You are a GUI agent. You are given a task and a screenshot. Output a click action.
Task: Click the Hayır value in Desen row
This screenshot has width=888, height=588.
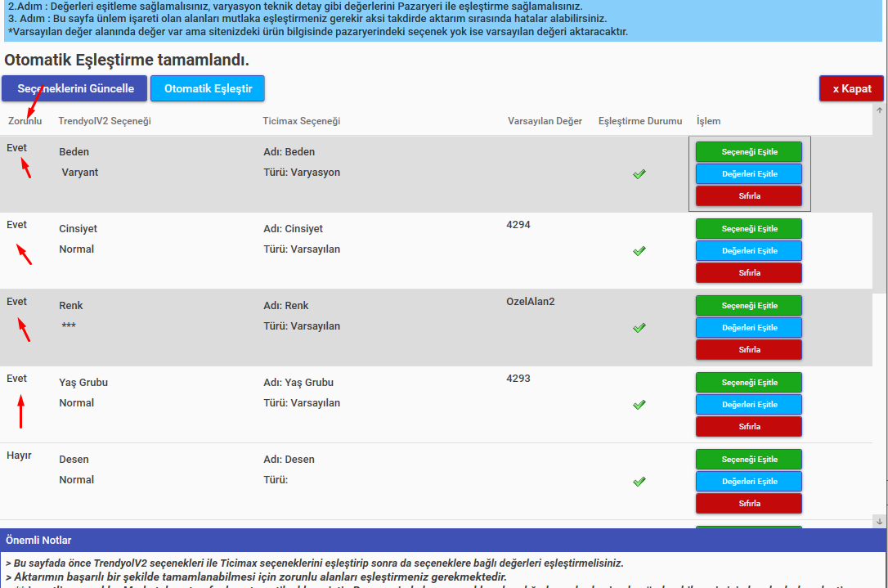20,456
